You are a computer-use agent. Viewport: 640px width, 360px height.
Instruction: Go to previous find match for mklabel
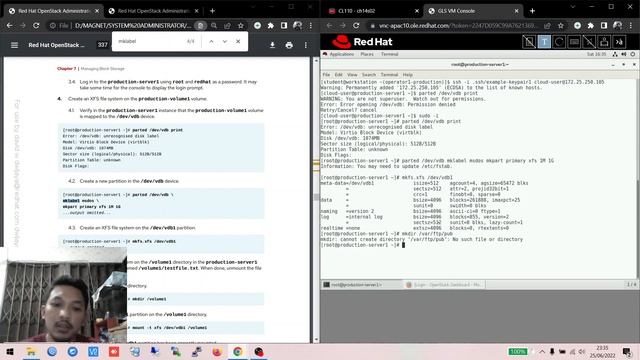click(x=211, y=41)
